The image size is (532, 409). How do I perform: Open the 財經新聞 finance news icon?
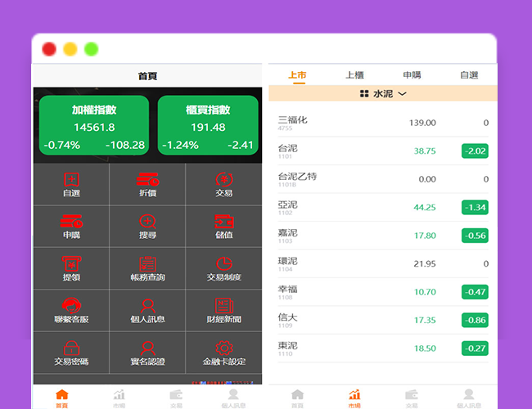click(x=224, y=306)
